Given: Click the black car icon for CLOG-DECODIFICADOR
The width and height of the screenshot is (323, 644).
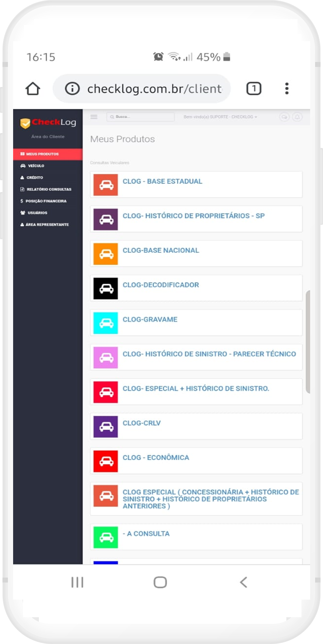Looking at the screenshot, I should pyautogui.click(x=106, y=288).
